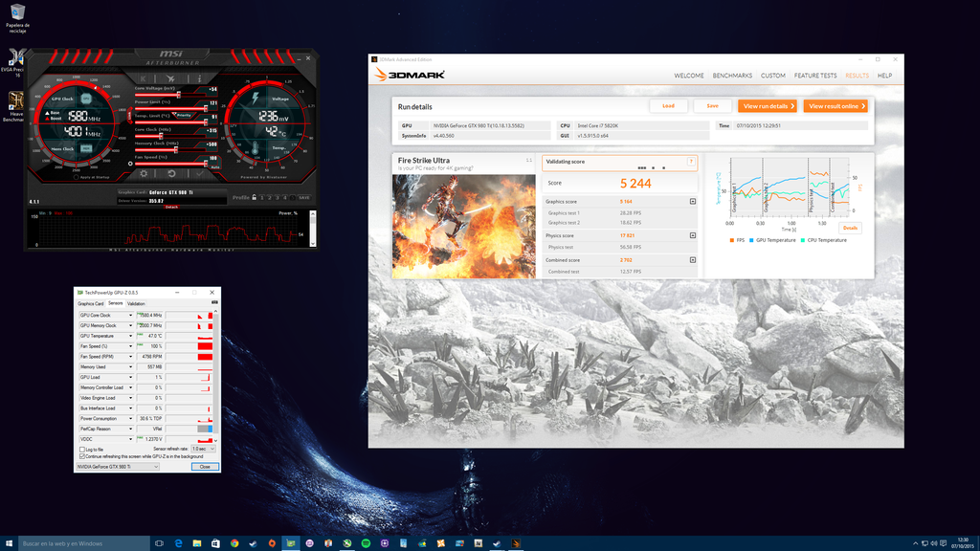
Task: Open Google Chrome from the taskbar
Action: pos(234,543)
